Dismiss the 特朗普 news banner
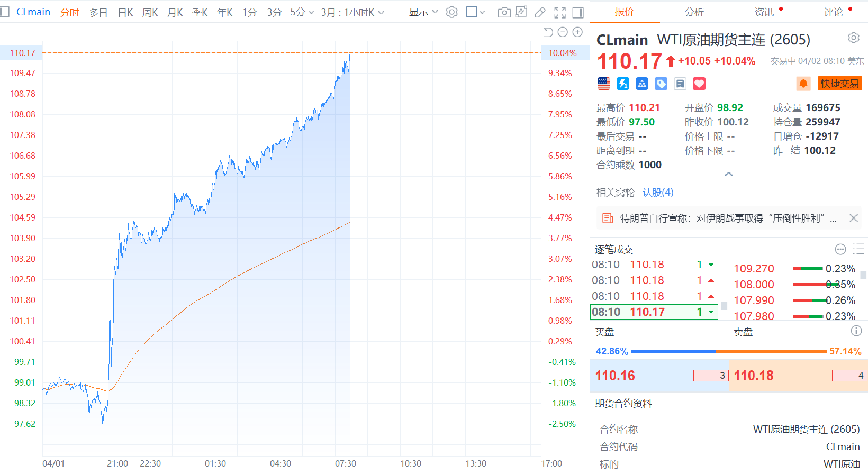 click(x=853, y=218)
